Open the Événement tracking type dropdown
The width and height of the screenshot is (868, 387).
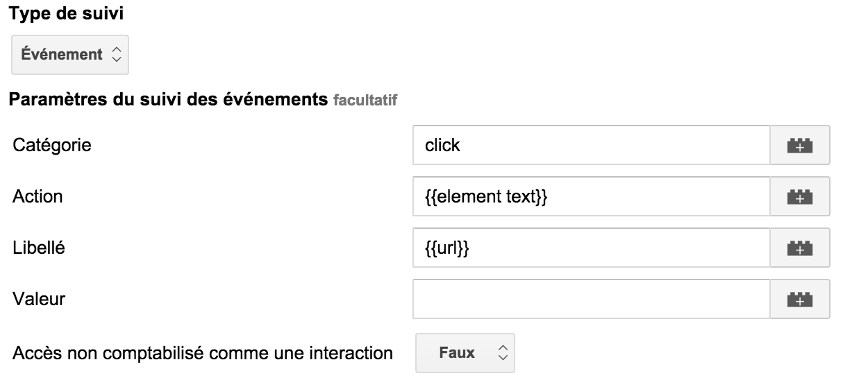pos(69,55)
